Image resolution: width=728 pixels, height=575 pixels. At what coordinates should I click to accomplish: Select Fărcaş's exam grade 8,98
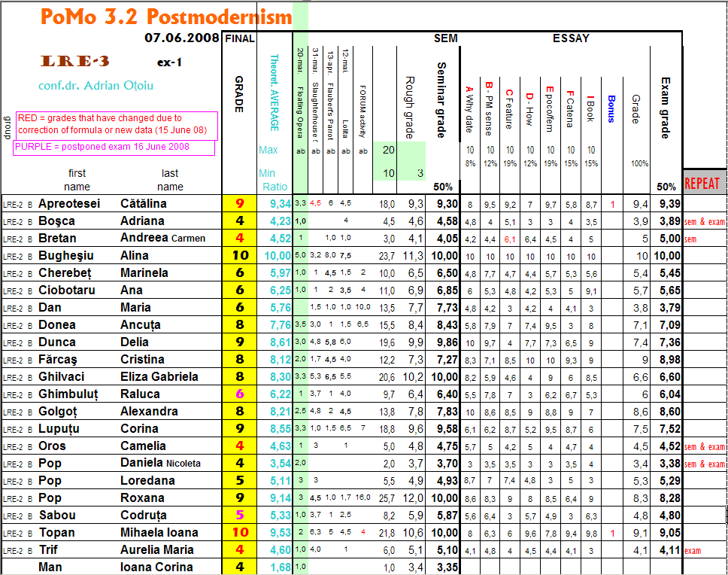click(x=670, y=360)
